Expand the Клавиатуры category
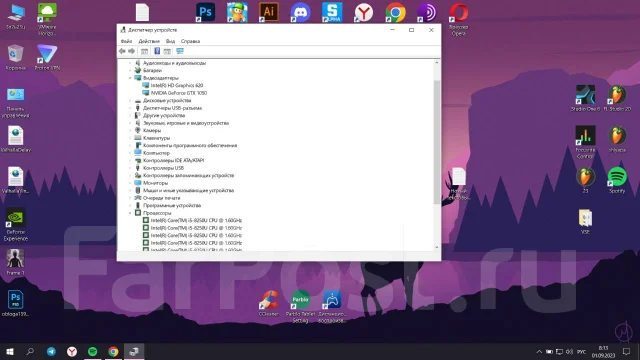The width and height of the screenshot is (640, 360). point(130,138)
